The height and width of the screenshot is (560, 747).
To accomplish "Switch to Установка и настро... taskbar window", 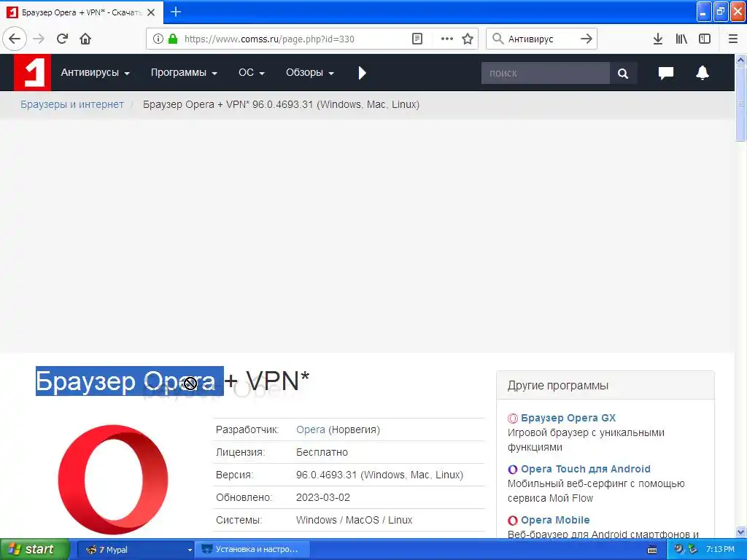I will pos(253,550).
